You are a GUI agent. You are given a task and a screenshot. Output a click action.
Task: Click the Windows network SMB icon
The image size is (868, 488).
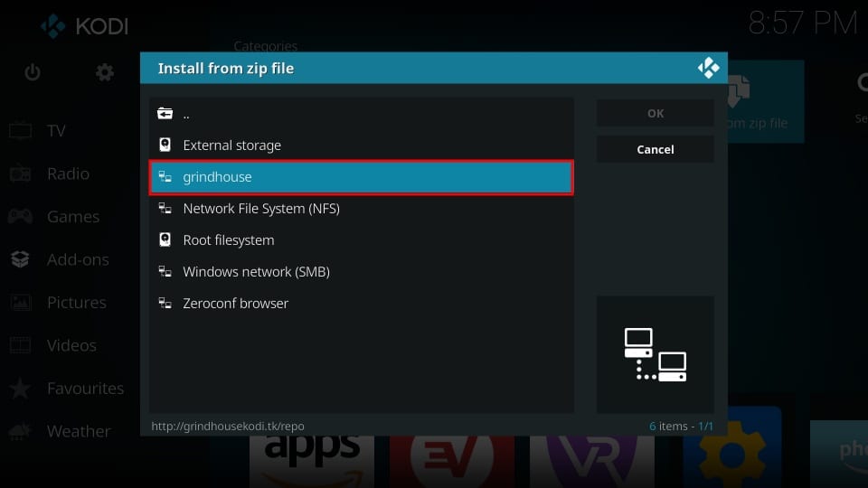tap(165, 271)
